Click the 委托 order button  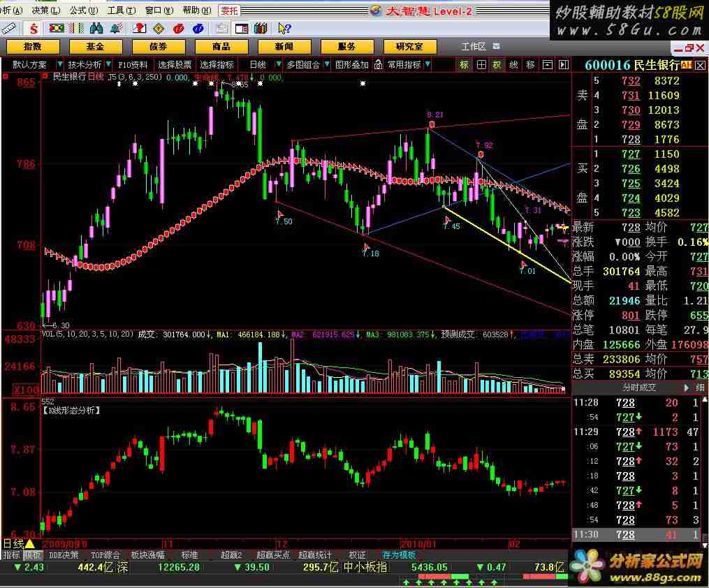[229, 10]
